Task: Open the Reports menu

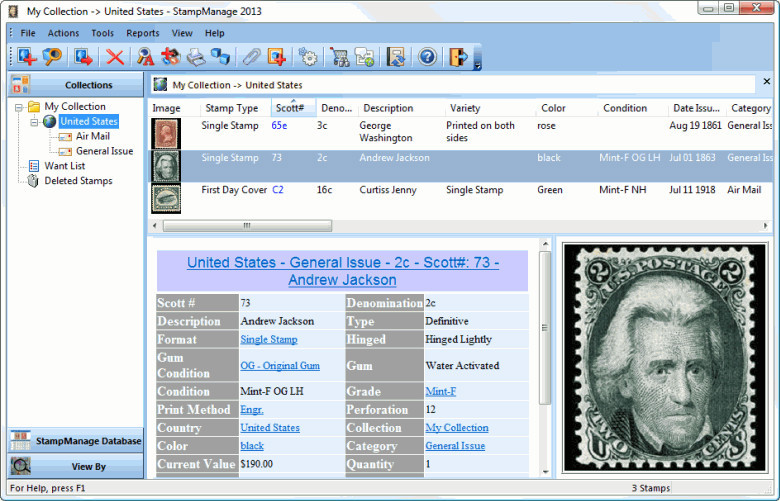Action: [x=143, y=33]
